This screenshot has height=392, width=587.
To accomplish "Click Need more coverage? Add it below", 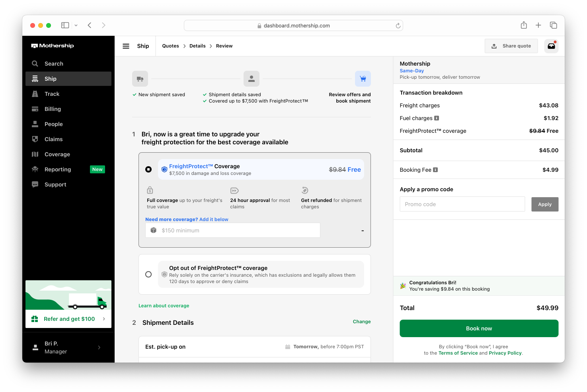I will [187, 219].
